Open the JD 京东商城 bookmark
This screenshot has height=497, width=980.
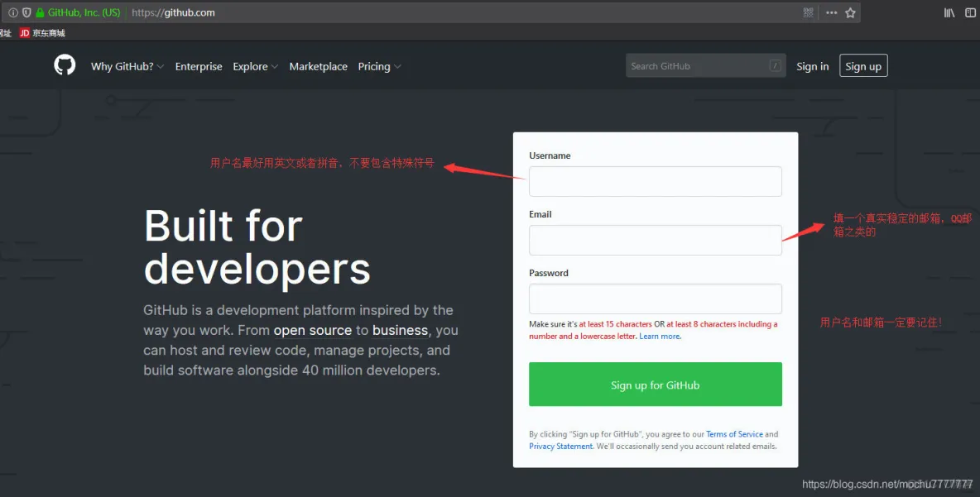click(42, 33)
